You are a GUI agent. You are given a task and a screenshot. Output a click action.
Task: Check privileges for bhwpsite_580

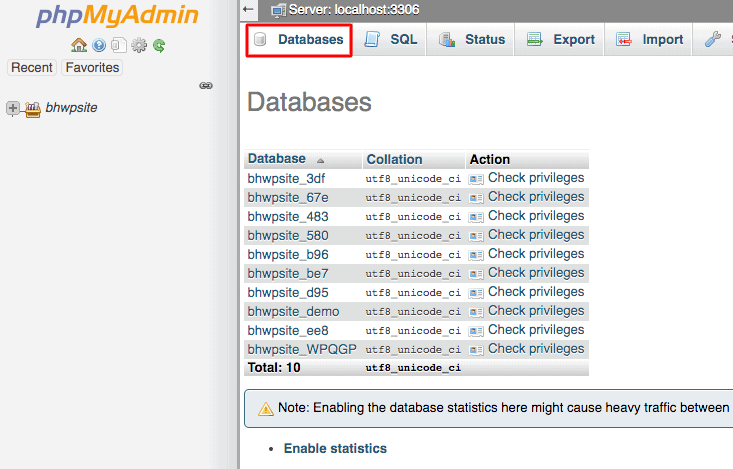tap(536, 235)
